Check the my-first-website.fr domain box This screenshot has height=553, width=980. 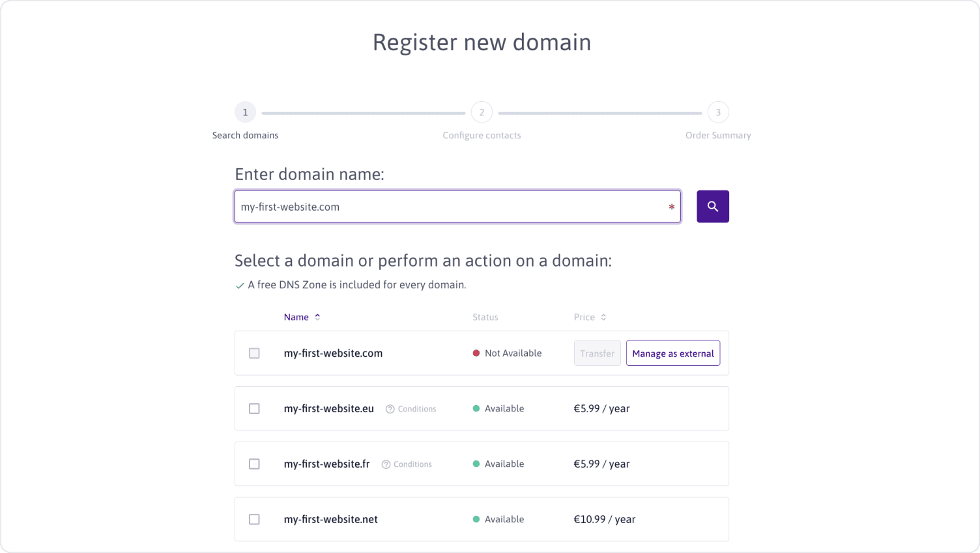(x=254, y=464)
